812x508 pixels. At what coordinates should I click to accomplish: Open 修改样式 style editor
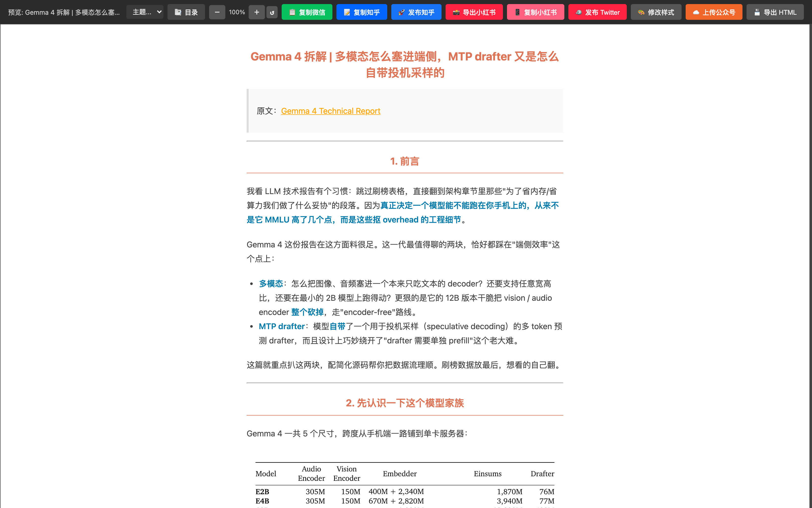tap(656, 12)
